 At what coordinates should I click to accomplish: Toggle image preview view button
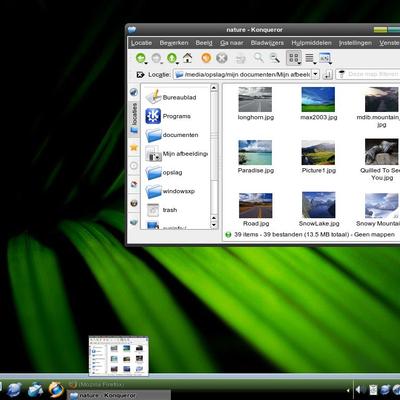tap(324, 58)
